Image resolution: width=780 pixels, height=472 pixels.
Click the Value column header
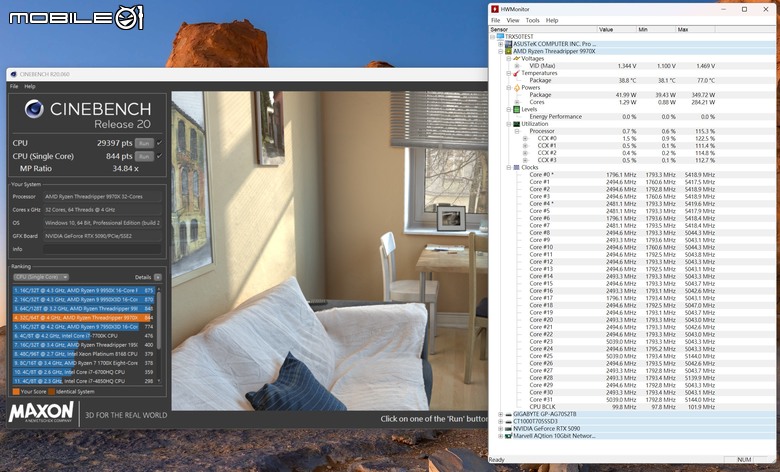point(617,29)
